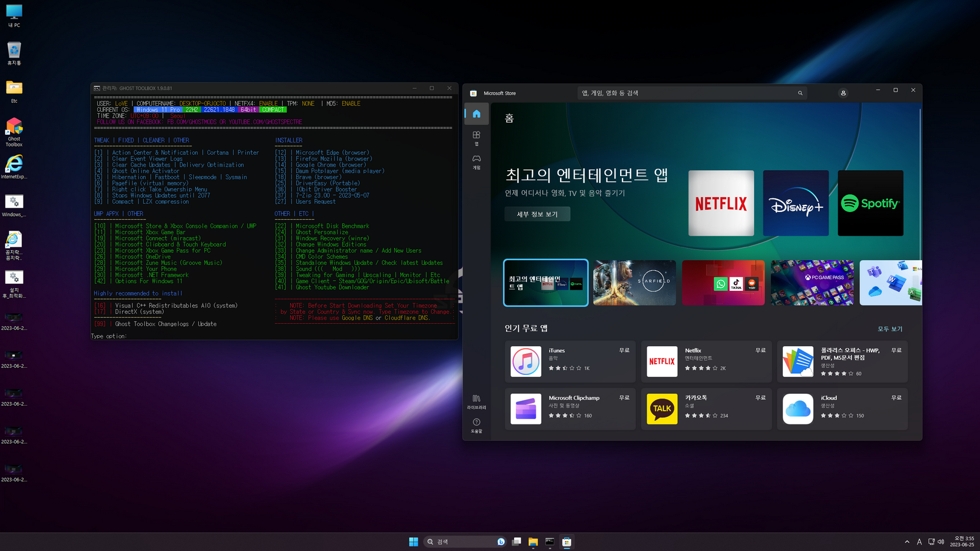The image size is (980, 551).
Task: Click the 모두 보기 link
Action: [x=890, y=329]
